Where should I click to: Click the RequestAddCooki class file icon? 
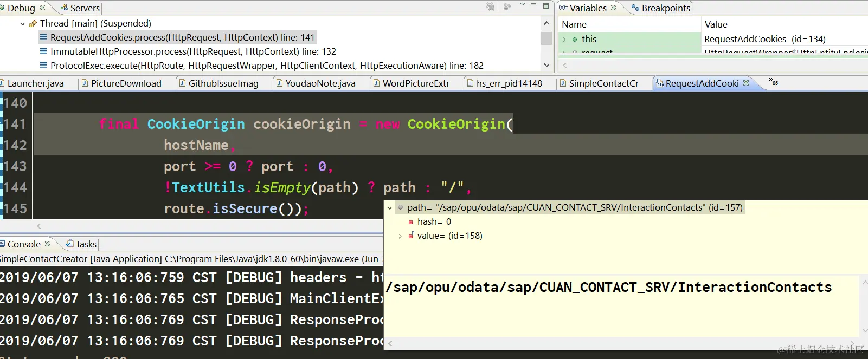click(660, 83)
